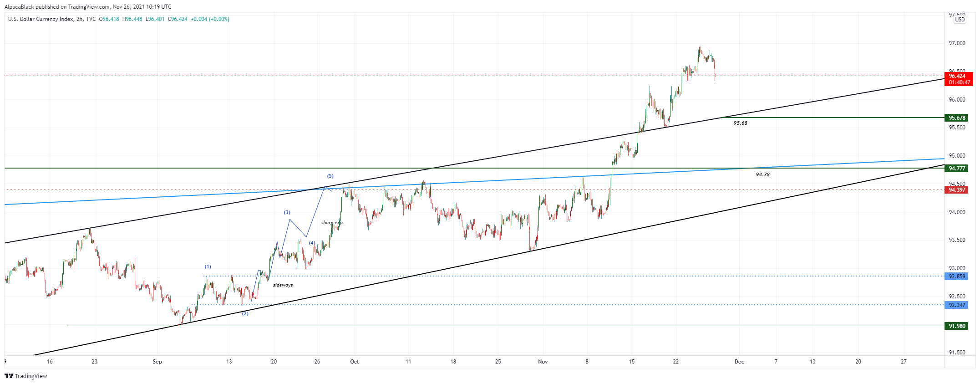Click the AlpacaBlack published header text
980x384 pixels.
pyautogui.click(x=88, y=7)
